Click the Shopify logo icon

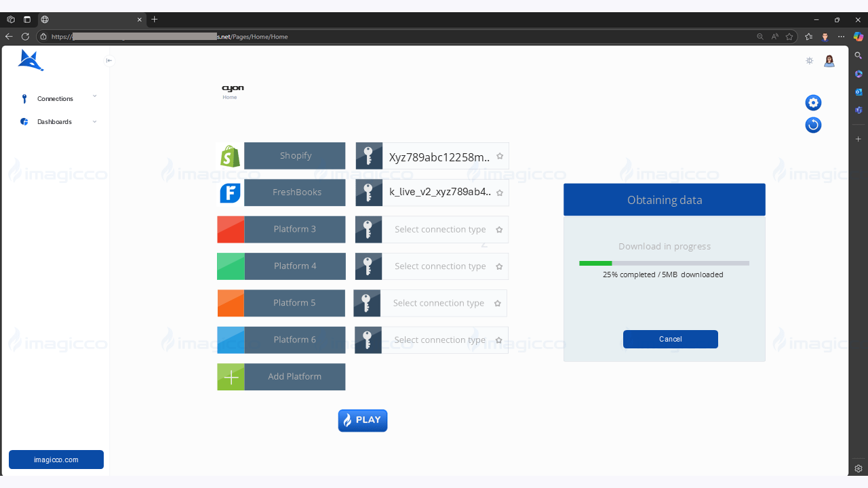point(231,156)
